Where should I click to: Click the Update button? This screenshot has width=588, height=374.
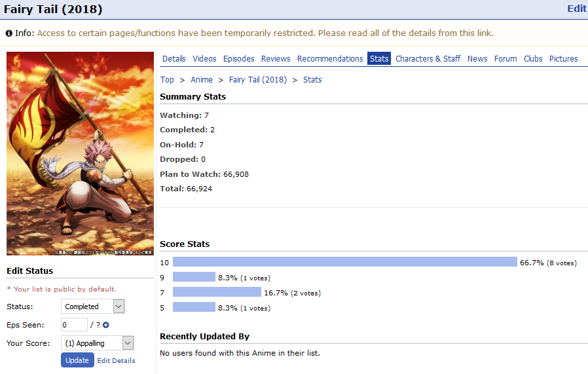pyautogui.click(x=77, y=360)
